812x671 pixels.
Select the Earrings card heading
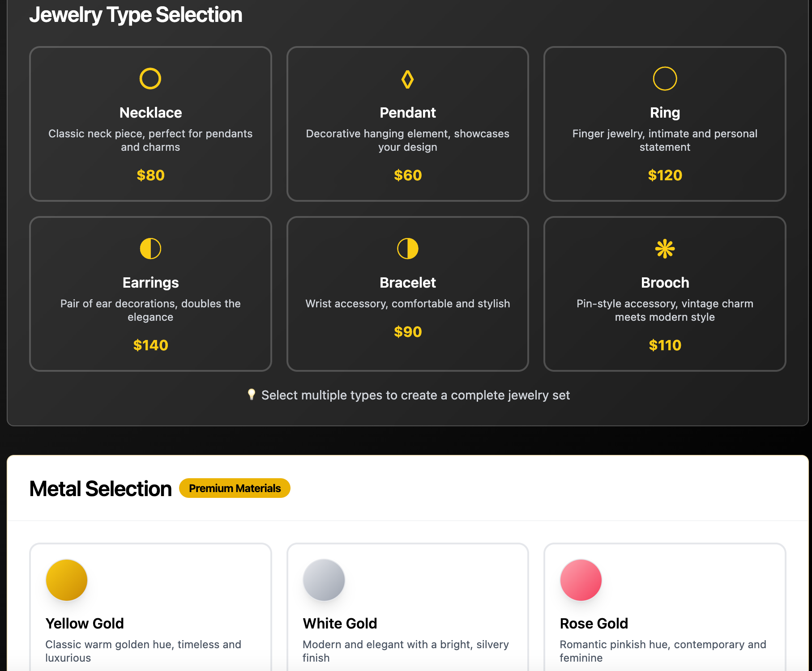(150, 283)
